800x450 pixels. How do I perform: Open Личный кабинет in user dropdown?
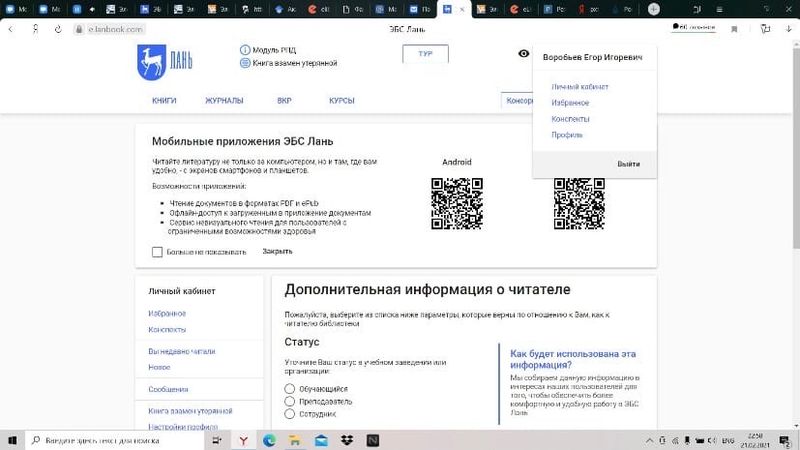coord(580,87)
